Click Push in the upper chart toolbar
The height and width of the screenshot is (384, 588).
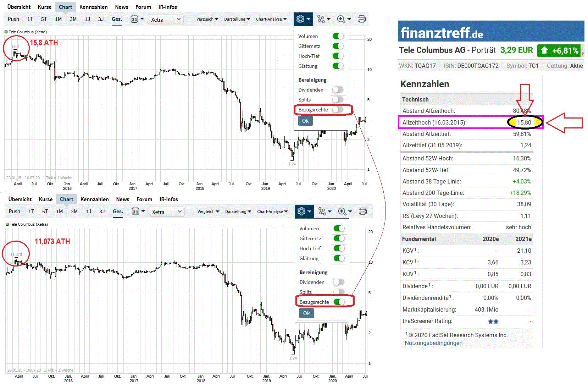(x=13, y=19)
